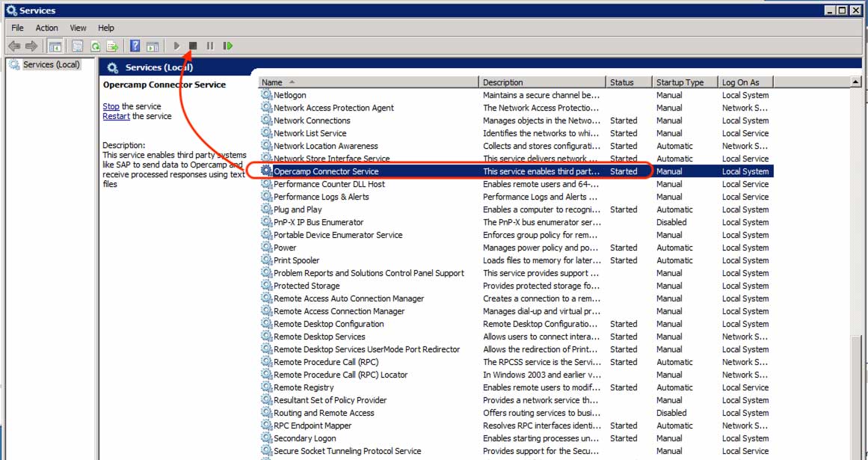
Task: Open the Help toolbar icon
Action: click(x=135, y=46)
